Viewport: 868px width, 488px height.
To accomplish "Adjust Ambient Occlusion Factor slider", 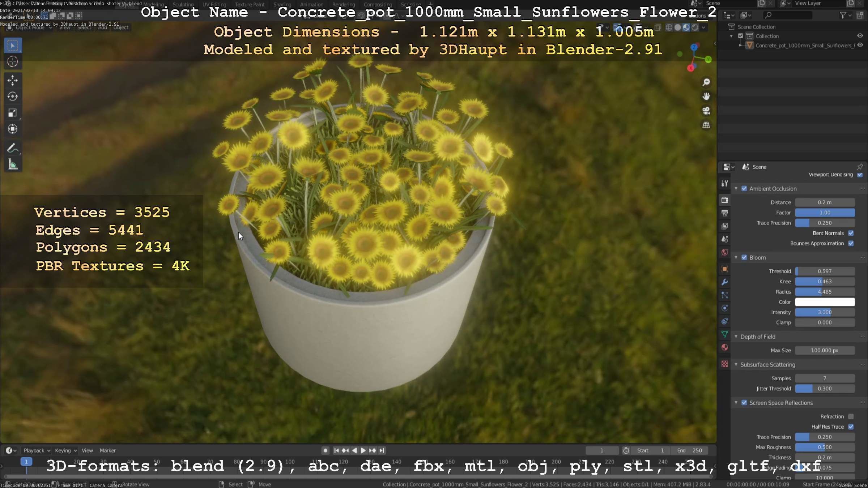I will [x=825, y=213].
